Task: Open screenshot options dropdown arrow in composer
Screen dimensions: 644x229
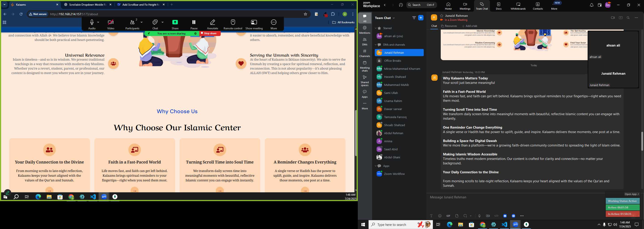Action: coord(471,216)
